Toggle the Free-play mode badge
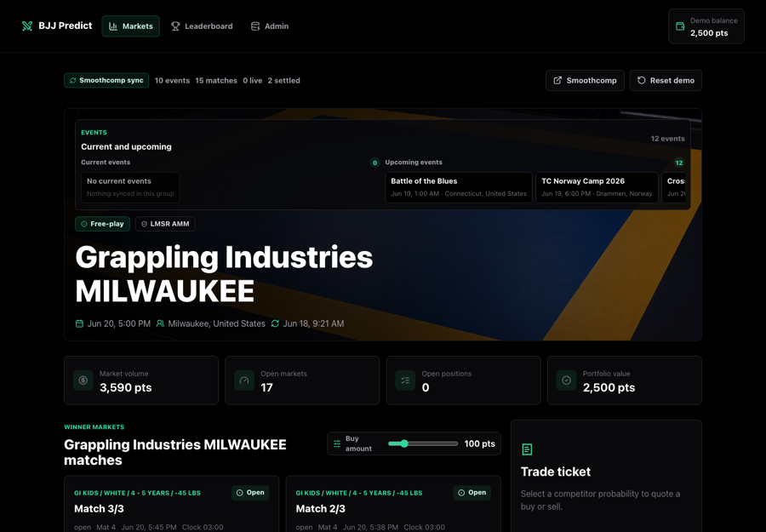Image resolution: width=766 pixels, height=532 pixels. pos(103,224)
